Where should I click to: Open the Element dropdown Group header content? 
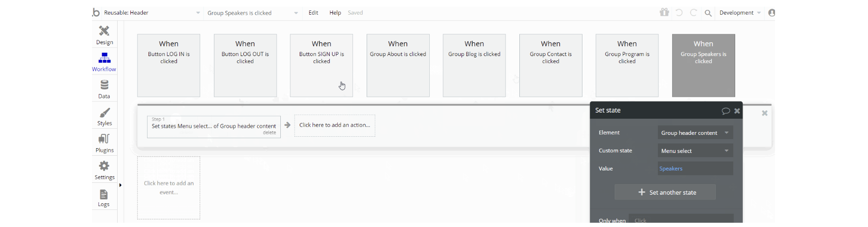click(x=695, y=133)
